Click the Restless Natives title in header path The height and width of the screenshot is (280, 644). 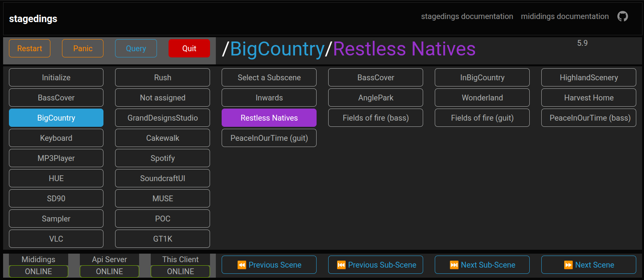(x=404, y=49)
